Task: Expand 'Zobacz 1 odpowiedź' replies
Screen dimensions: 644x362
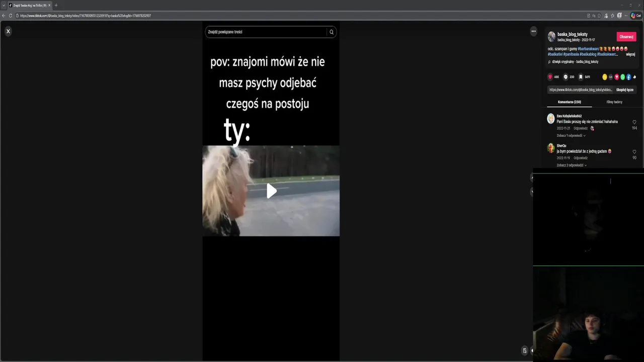Action: click(x=571, y=136)
